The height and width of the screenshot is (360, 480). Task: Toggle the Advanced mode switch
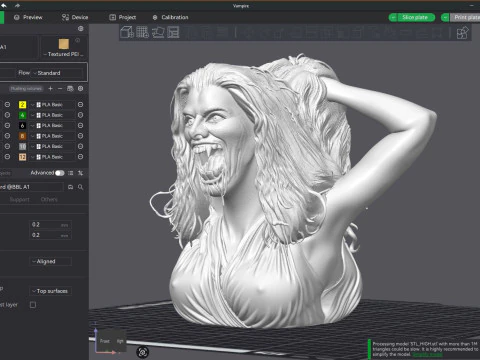pos(60,173)
